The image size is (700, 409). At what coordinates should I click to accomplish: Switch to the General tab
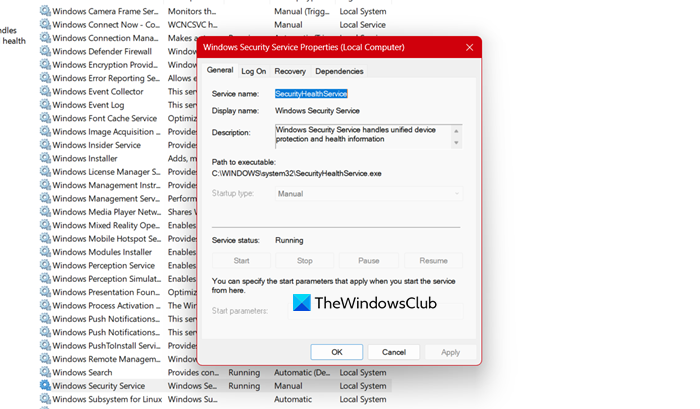tap(220, 70)
